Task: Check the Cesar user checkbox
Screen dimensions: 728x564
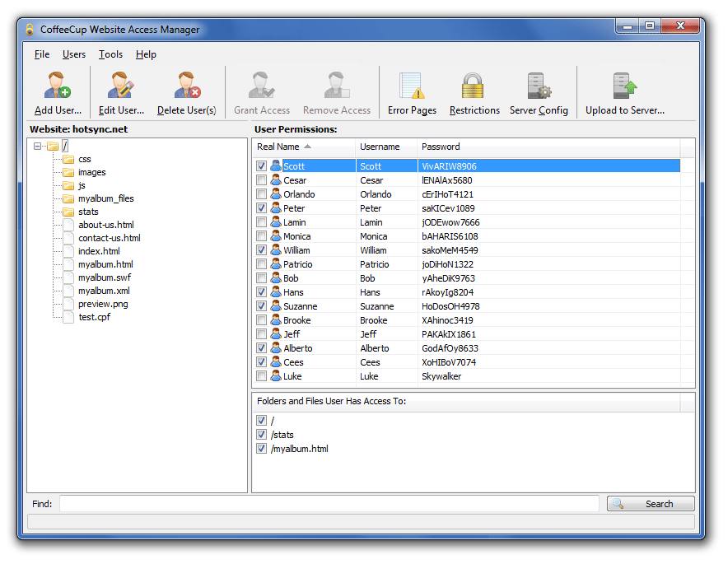Action: point(261,180)
